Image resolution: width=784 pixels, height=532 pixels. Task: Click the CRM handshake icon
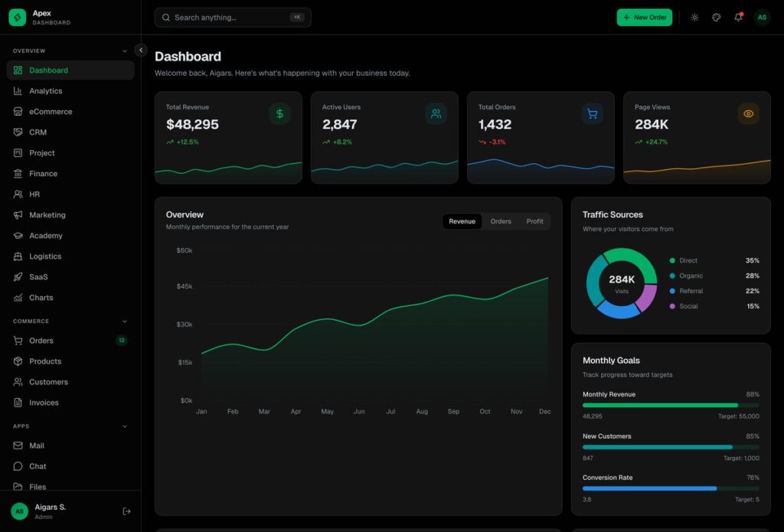(18, 132)
